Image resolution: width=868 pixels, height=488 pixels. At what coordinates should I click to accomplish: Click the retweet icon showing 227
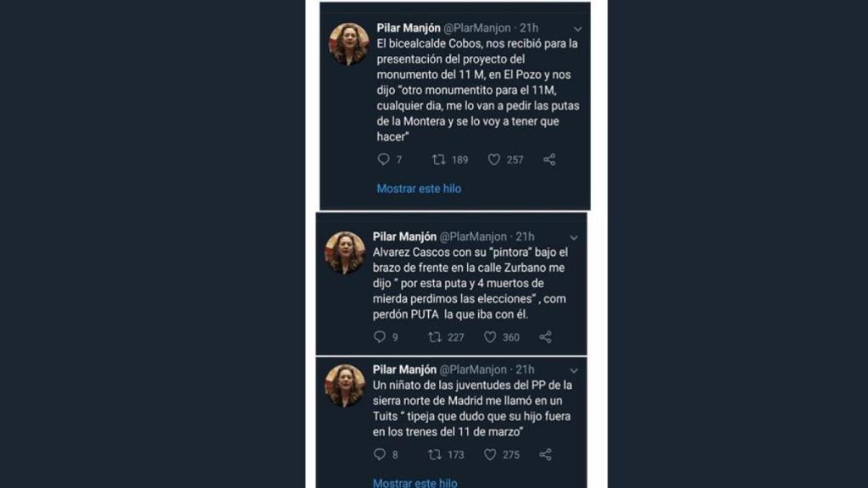pyautogui.click(x=435, y=337)
